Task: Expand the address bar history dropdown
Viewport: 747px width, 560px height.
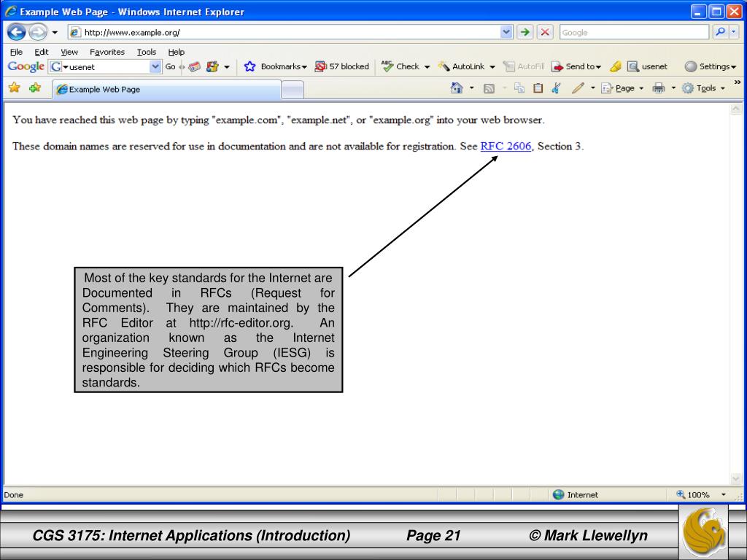Action: click(x=506, y=32)
